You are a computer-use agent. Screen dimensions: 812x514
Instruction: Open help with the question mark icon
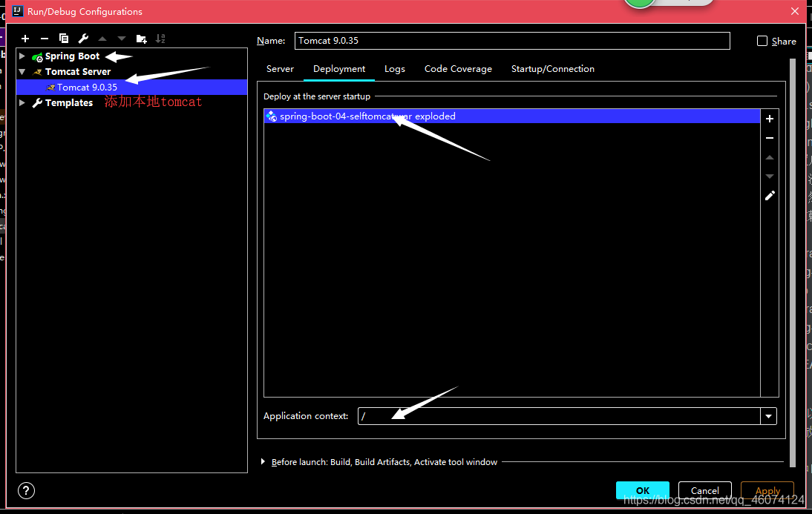click(26, 490)
